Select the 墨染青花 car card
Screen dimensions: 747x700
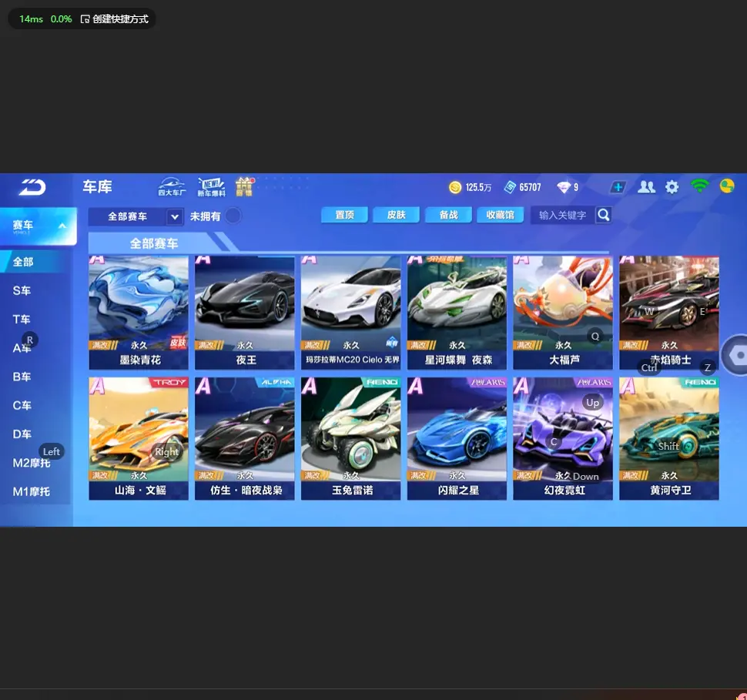click(x=139, y=313)
